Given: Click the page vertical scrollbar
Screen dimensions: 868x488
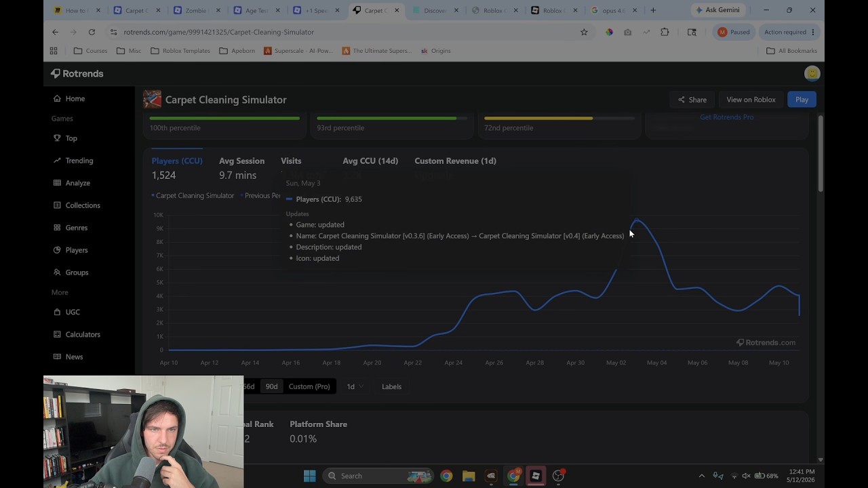Looking at the screenshot, I should pyautogui.click(x=821, y=153).
